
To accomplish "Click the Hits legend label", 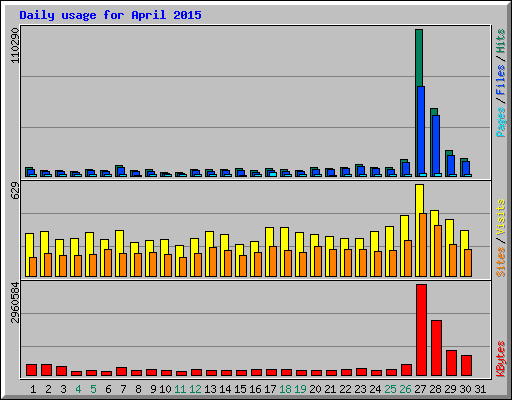I will tap(501, 41).
